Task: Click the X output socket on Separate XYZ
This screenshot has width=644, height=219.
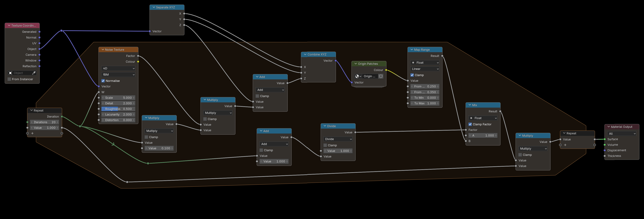Action: pyautogui.click(x=184, y=13)
